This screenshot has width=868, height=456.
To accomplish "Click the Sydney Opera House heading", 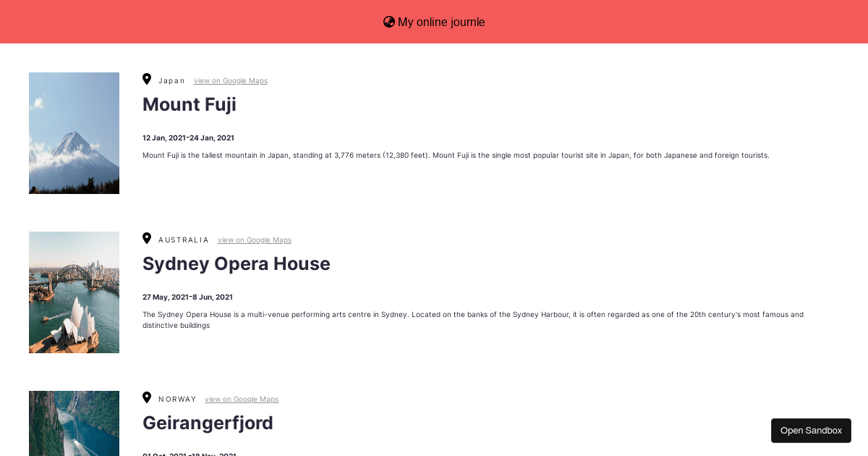I will click(237, 263).
